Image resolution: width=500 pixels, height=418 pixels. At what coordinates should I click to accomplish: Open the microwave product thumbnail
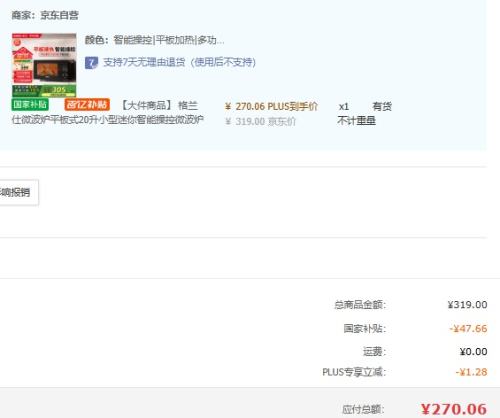pyautogui.click(x=44, y=65)
